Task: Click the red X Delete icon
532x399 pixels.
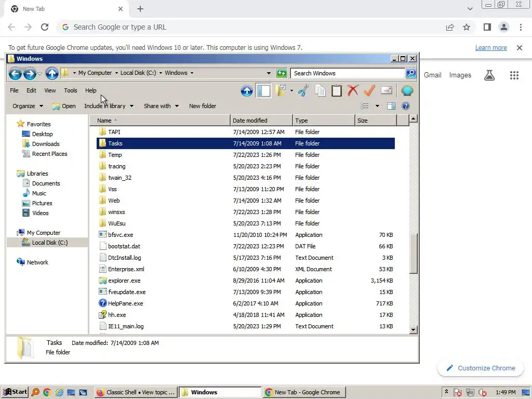Action: tap(353, 90)
